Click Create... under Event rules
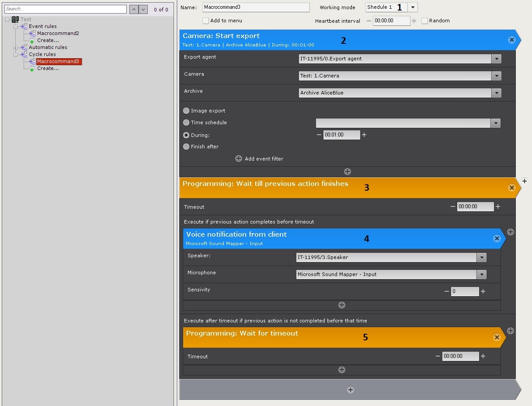532x406 pixels. [48, 40]
